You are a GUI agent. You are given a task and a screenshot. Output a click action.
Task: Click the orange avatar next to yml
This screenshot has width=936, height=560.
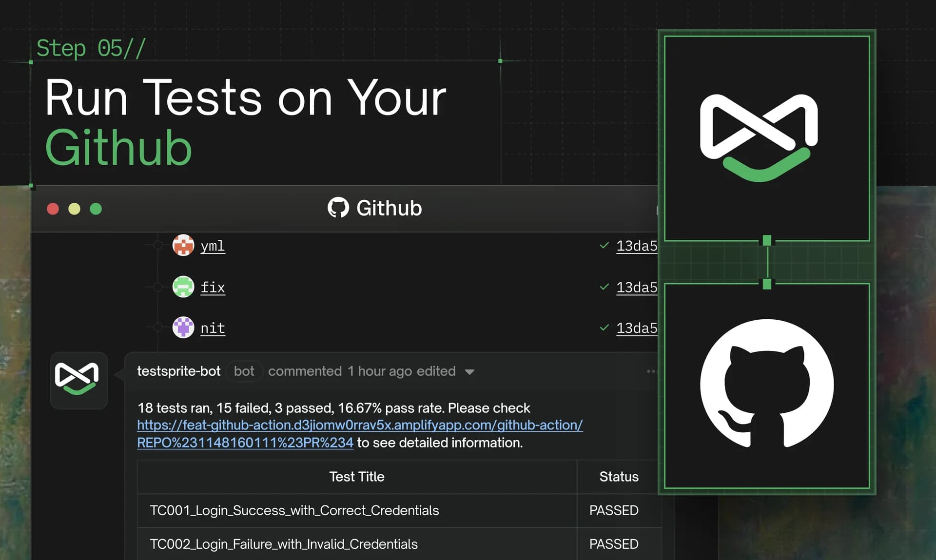(183, 245)
